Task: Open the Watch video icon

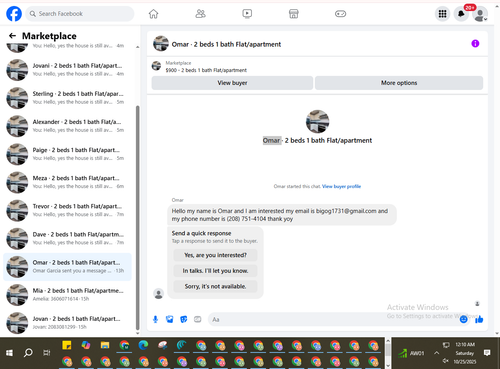Action: 247,14
